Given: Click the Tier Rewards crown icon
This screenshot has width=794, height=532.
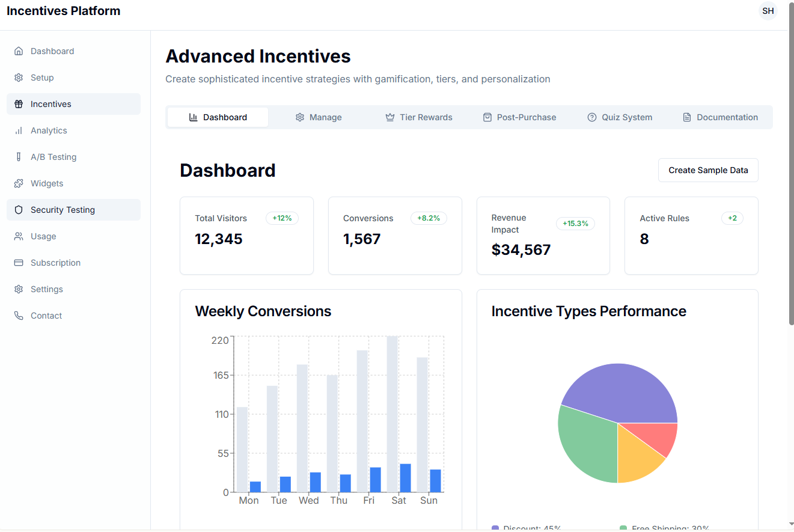Looking at the screenshot, I should tap(389, 117).
